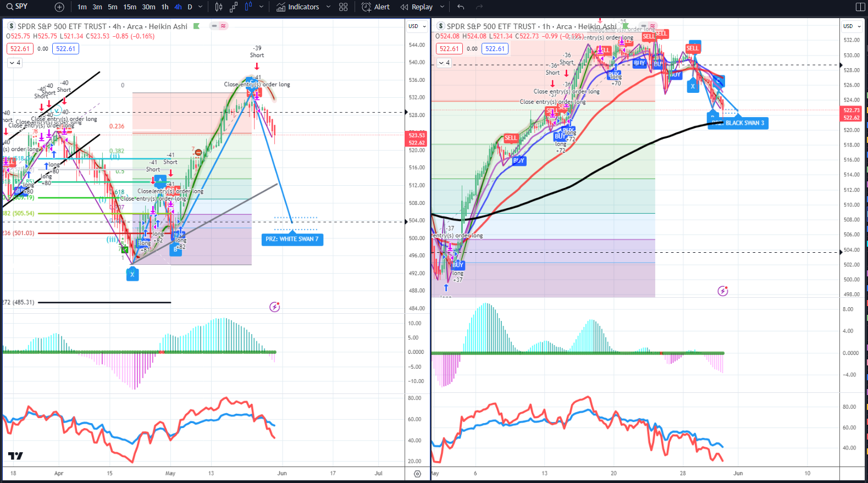Select the step-line chart style icon
868x483 pixels.
click(x=234, y=7)
